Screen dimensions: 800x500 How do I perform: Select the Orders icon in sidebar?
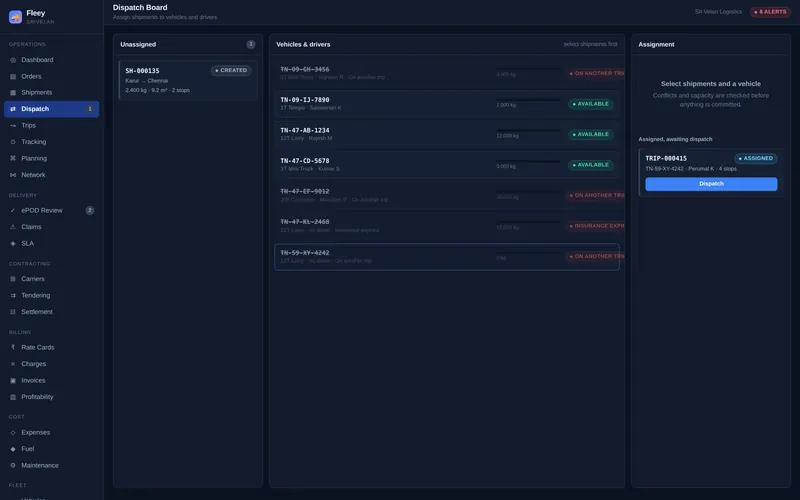point(13,77)
